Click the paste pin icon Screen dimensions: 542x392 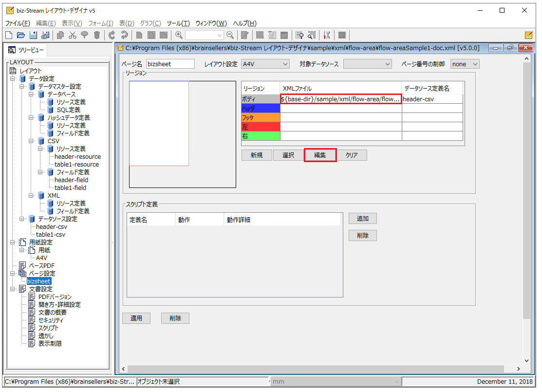click(x=84, y=35)
